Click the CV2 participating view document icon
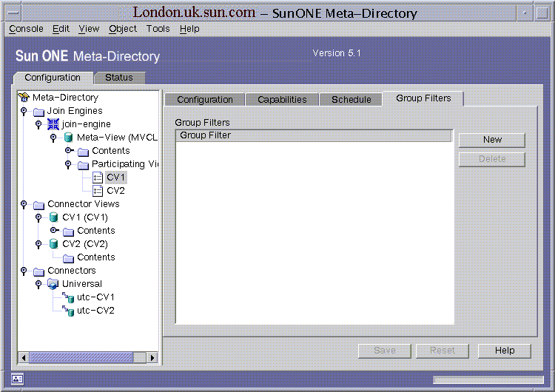 pyautogui.click(x=98, y=191)
